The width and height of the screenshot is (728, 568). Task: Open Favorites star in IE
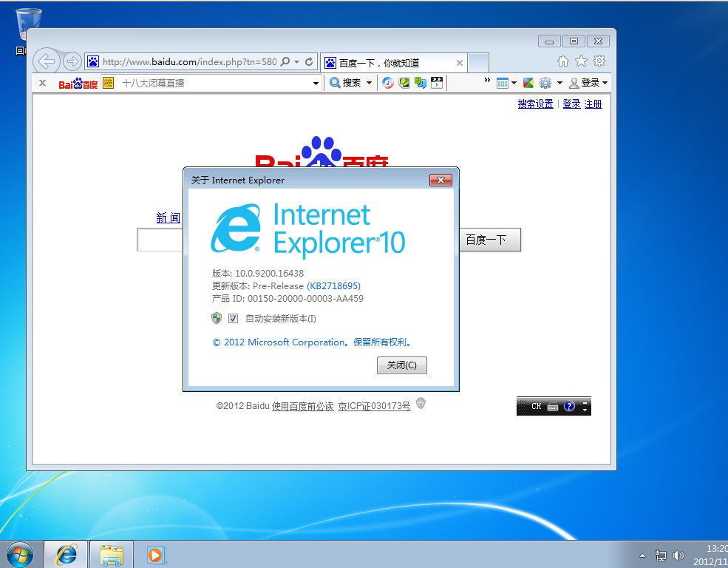tap(581, 61)
